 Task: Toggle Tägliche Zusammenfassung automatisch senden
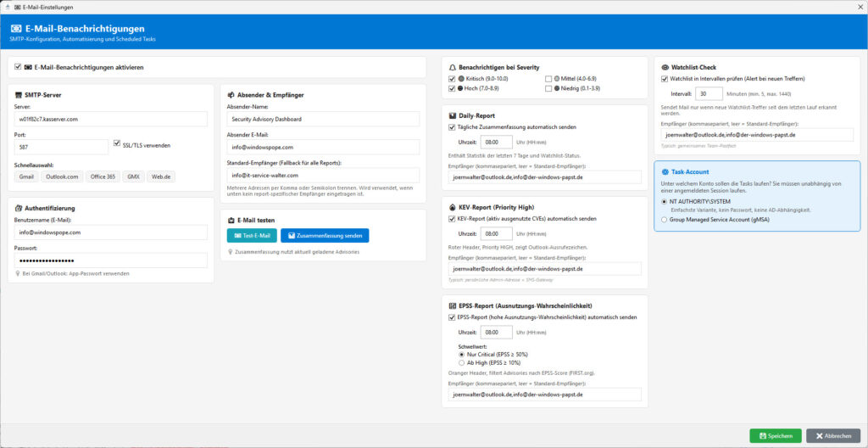pyautogui.click(x=452, y=127)
